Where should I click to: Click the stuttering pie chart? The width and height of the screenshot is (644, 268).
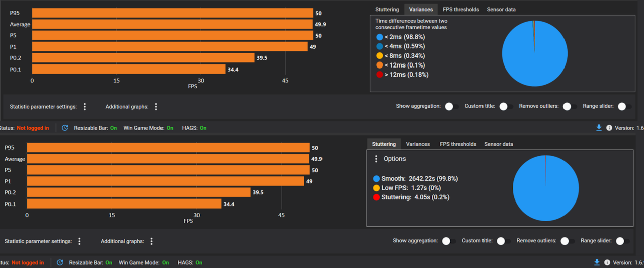pos(545,188)
